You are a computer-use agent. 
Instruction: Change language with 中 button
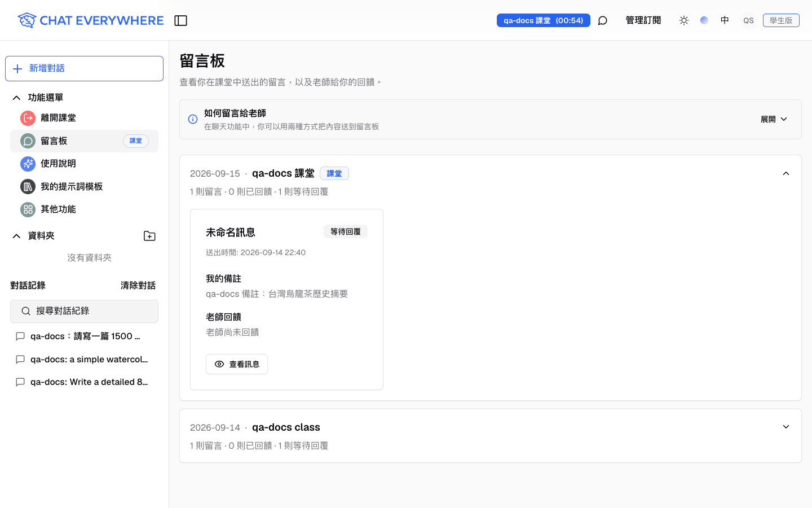(725, 20)
